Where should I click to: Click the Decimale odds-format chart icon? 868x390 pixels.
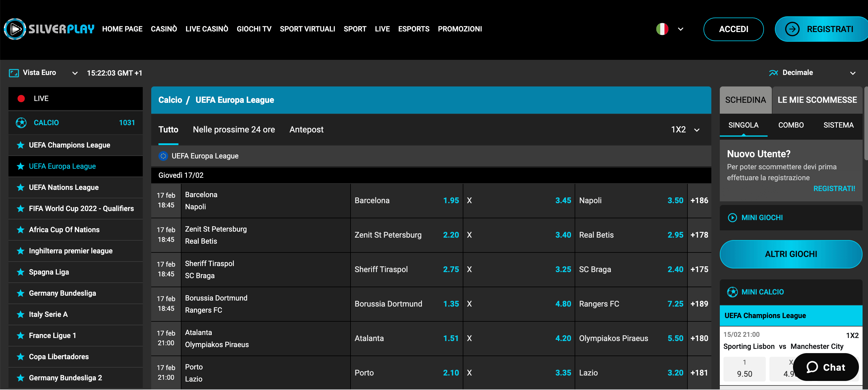click(x=774, y=73)
